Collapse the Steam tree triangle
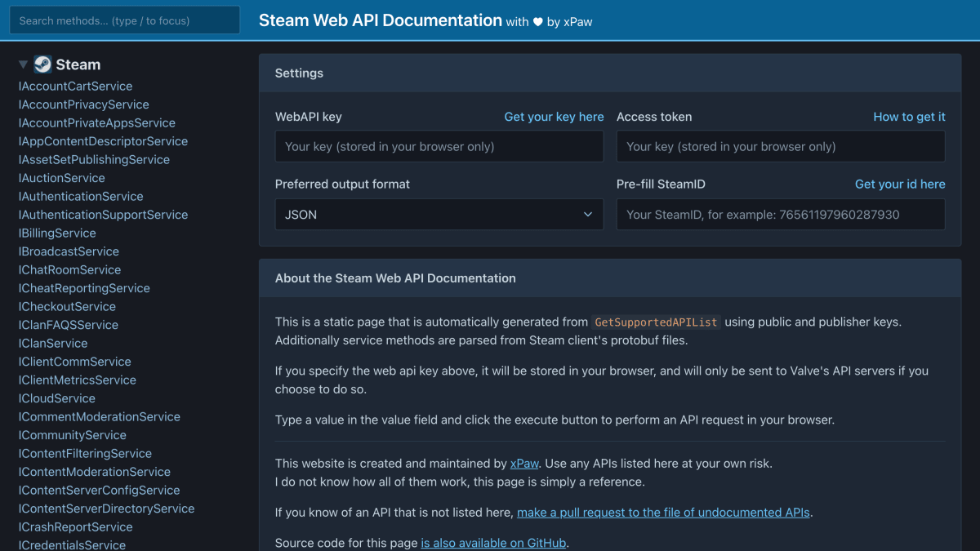980x551 pixels. (23, 64)
